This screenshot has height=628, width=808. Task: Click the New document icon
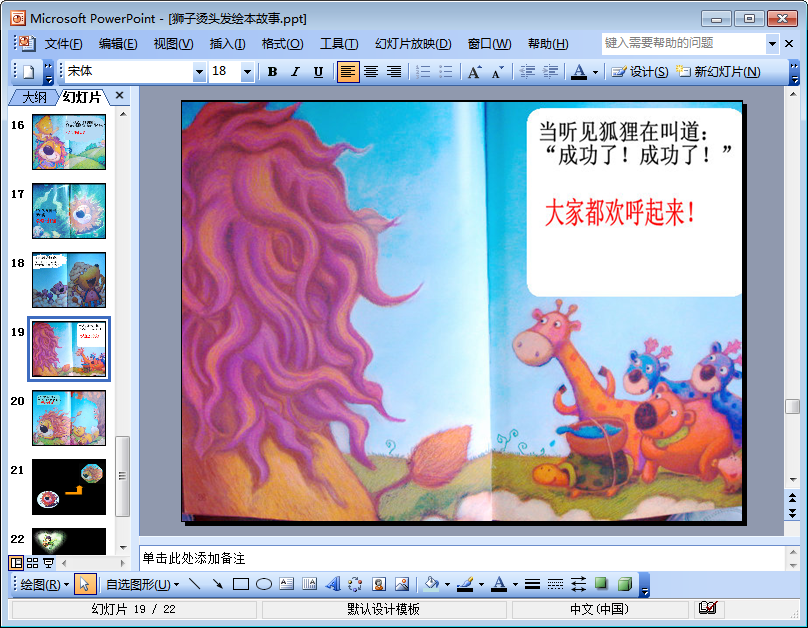tap(28, 72)
